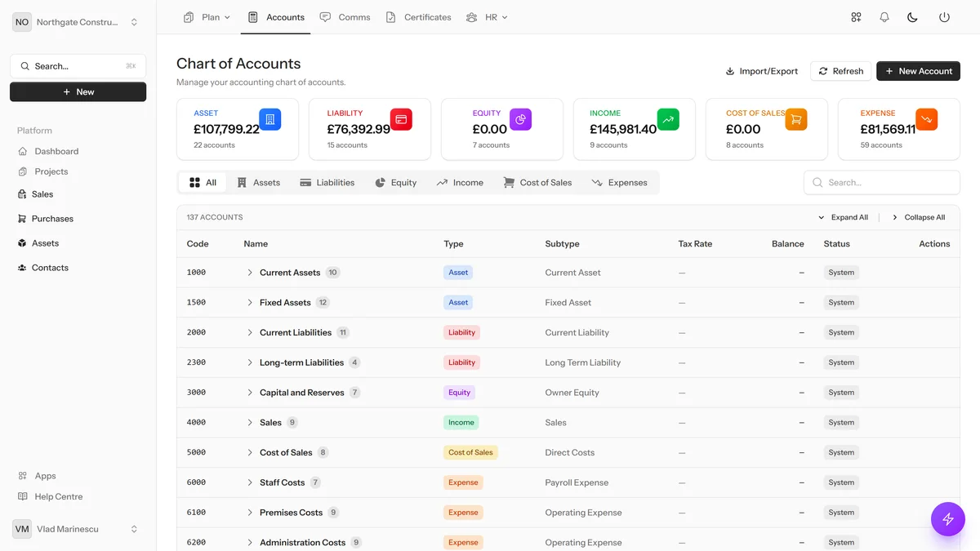This screenshot has height=551, width=980.
Task: Filter by Expenses tab
Action: coord(619,183)
